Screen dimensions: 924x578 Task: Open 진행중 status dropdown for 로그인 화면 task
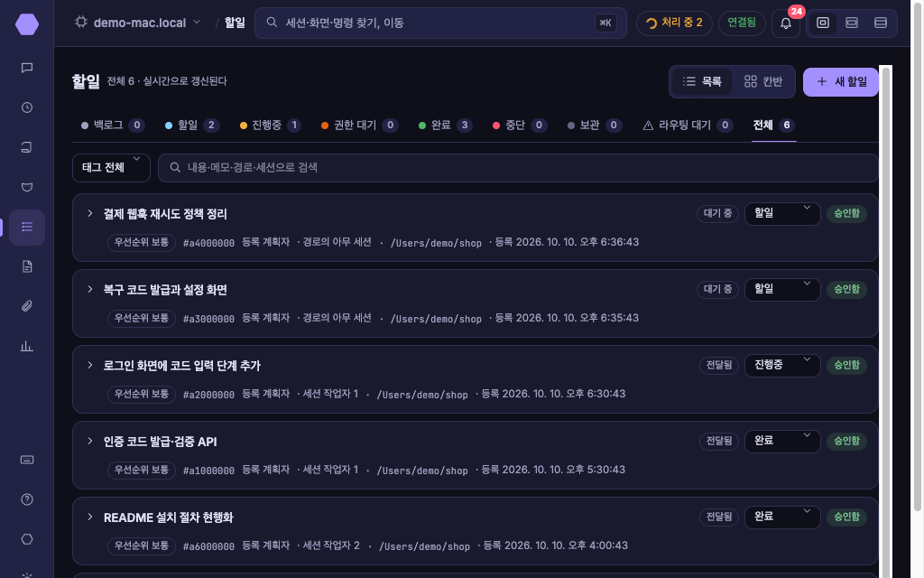point(782,365)
